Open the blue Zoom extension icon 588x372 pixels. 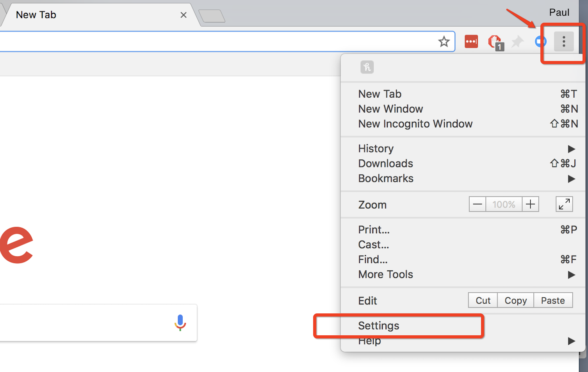tap(540, 41)
